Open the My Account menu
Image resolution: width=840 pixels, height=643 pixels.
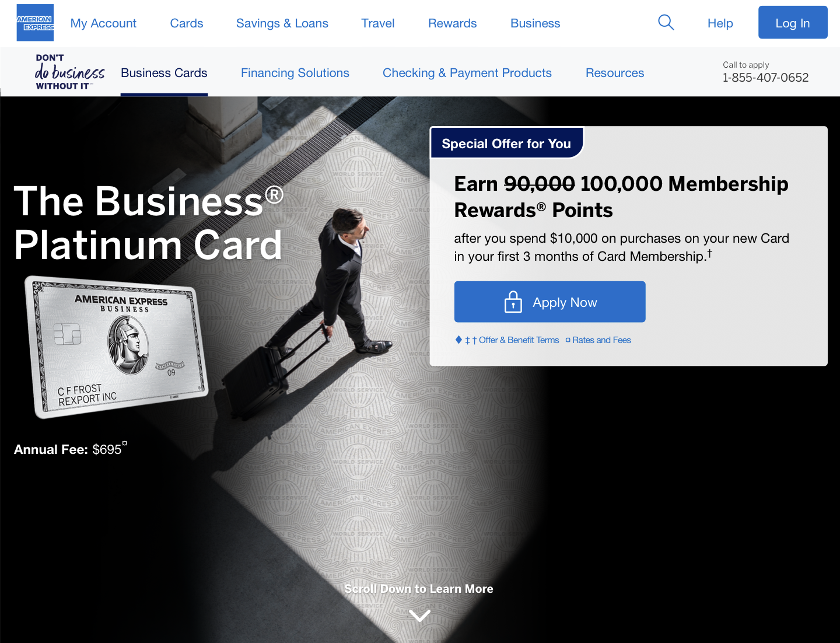pyautogui.click(x=103, y=23)
